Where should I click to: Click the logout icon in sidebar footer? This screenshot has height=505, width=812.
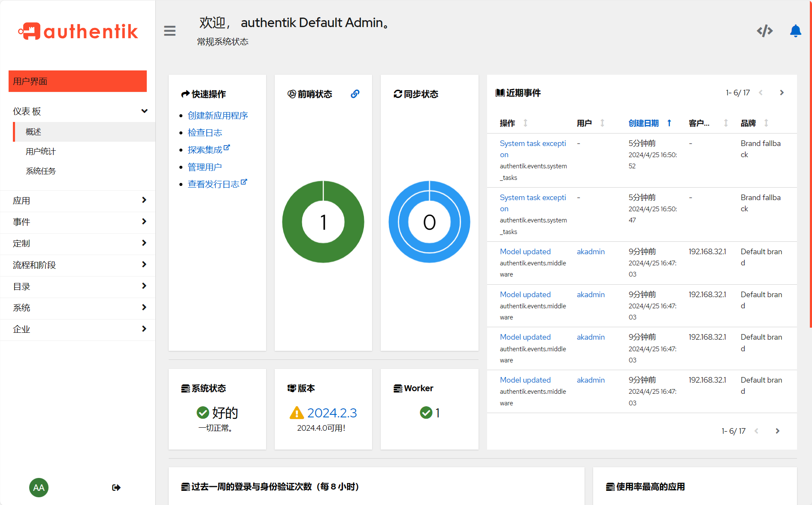116,487
